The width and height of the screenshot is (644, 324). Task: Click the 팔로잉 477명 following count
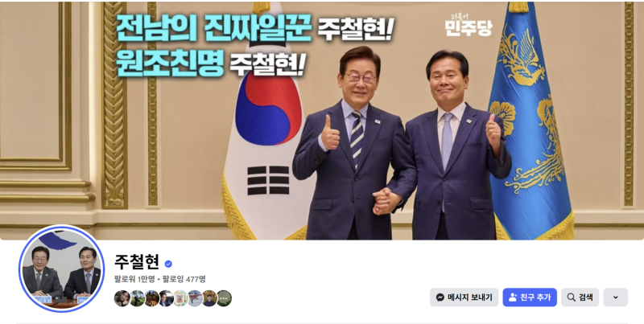184,279
